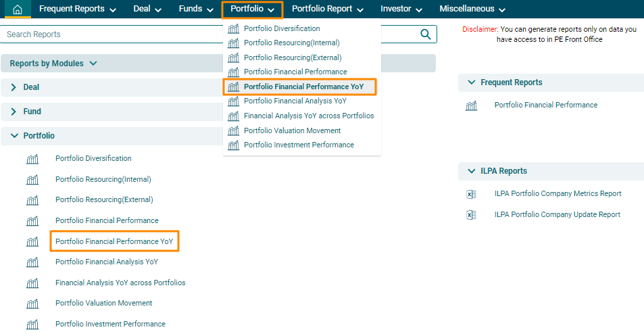The height and width of the screenshot is (336, 644).
Task: Open the Investor menu
Action: pyautogui.click(x=401, y=9)
